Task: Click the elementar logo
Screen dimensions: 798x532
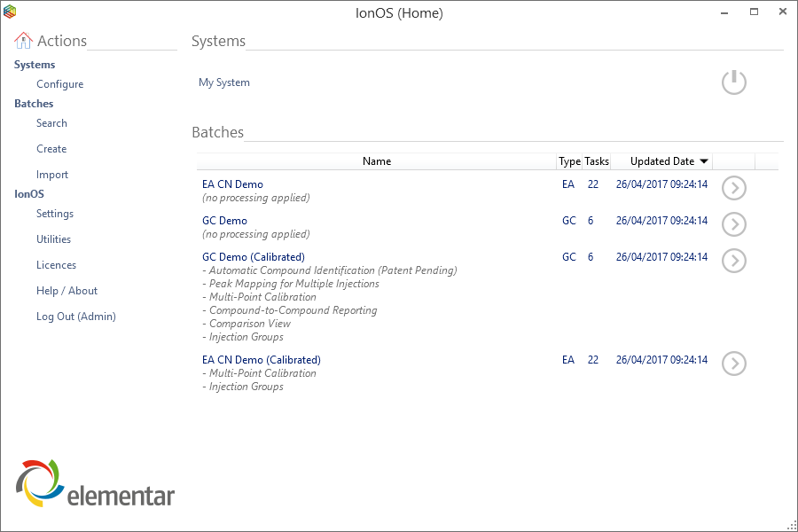Action: (96, 484)
